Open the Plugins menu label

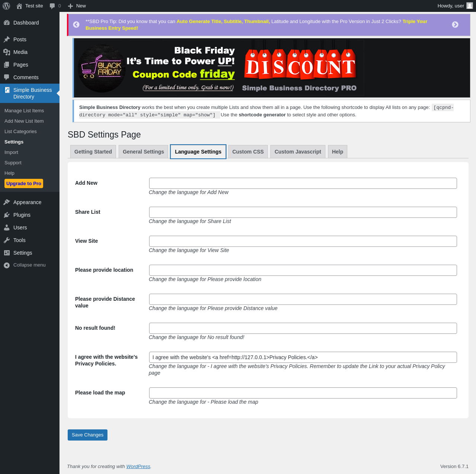click(x=22, y=215)
